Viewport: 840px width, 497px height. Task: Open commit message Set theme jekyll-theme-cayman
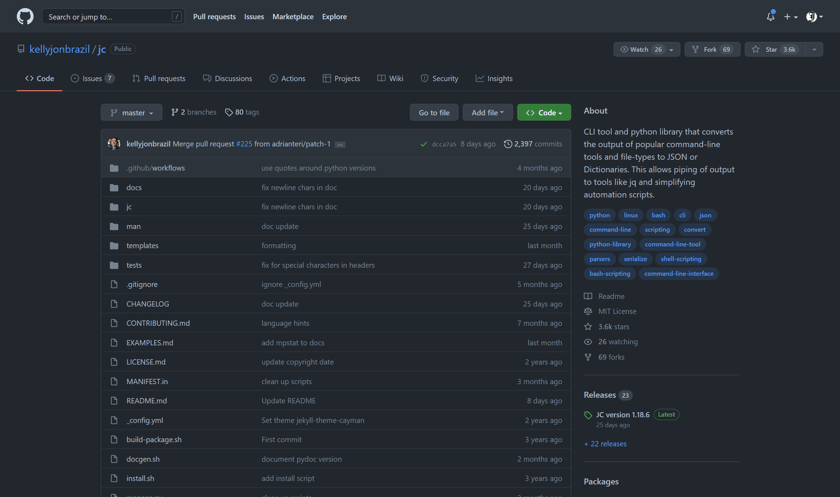click(x=313, y=420)
